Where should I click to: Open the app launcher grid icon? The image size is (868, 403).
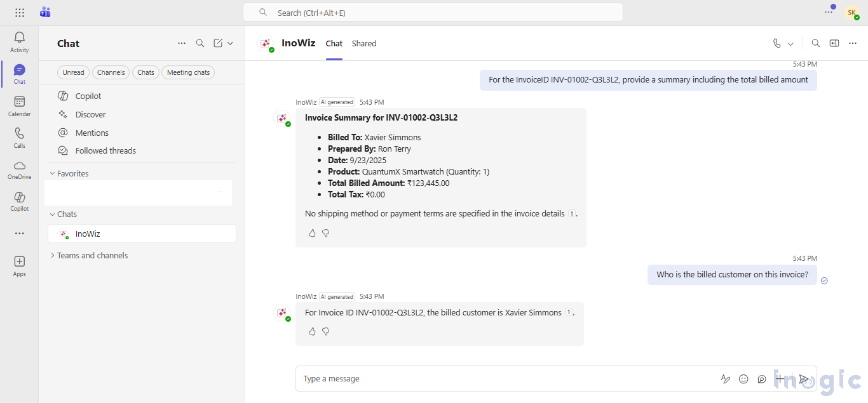click(20, 13)
